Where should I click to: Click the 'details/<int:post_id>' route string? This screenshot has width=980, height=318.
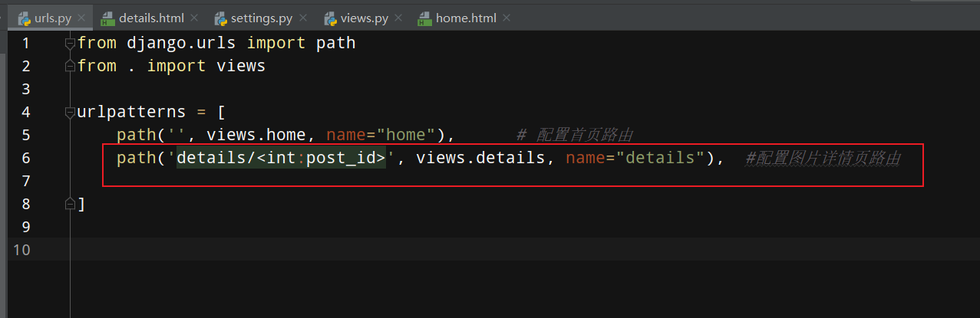point(281,158)
